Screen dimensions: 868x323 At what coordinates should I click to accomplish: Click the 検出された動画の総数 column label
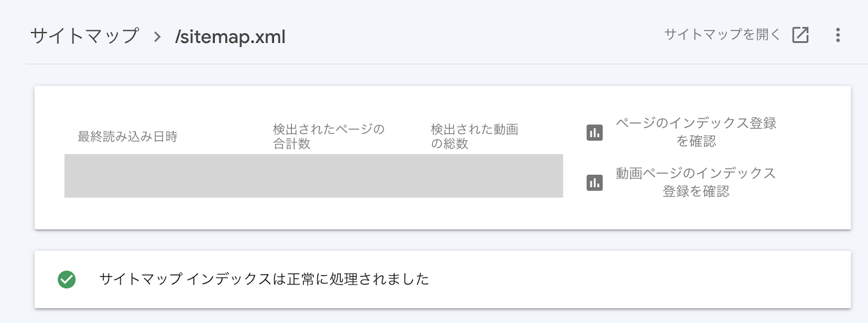click(x=475, y=136)
